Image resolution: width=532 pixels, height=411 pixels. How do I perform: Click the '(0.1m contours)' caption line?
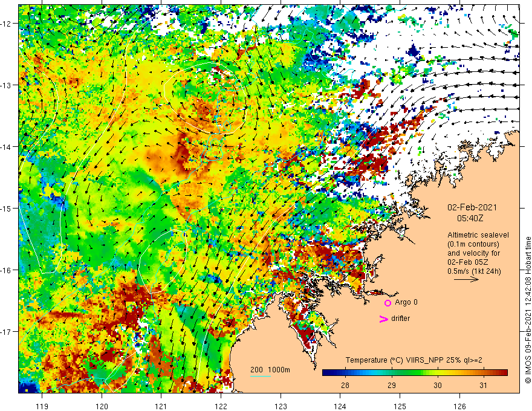point(473,244)
